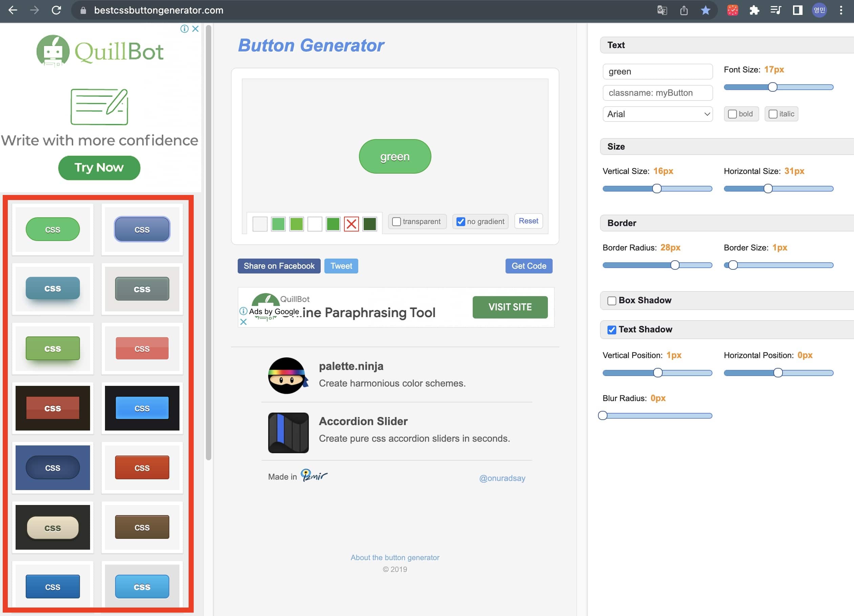Enable the transparent background checkbox
Image resolution: width=854 pixels, height=616 pixels.
click(396, 222)
